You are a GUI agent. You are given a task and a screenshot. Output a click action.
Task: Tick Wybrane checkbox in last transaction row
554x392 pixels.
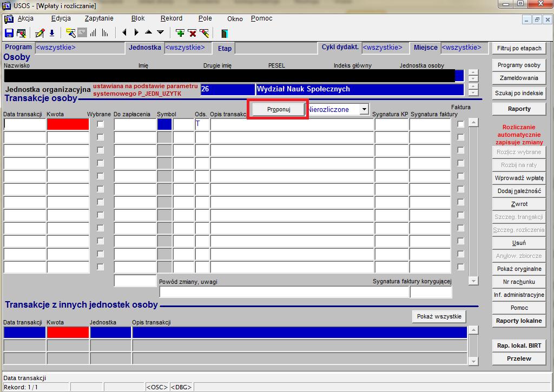coord(101,267)
